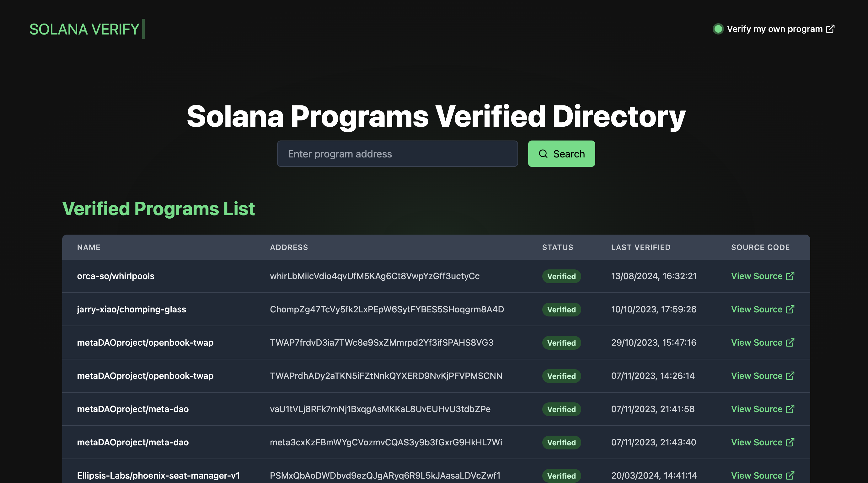Click the Verified badge for Ellipsis-Labs/phoenix-seat-manager-v1
Viewport: 868px width, 483px height.
(561, 475)
